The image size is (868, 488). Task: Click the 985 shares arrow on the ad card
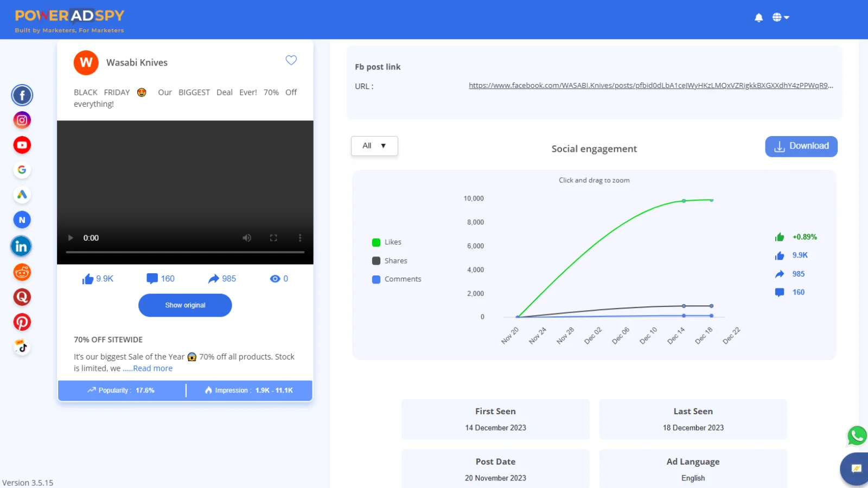pyautogui.click(x=214, y=279)
